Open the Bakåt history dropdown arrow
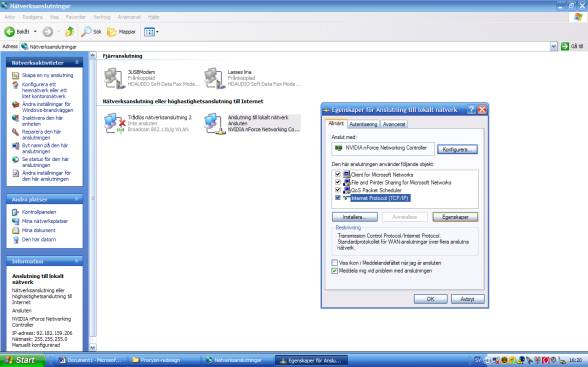 point(35,32)
